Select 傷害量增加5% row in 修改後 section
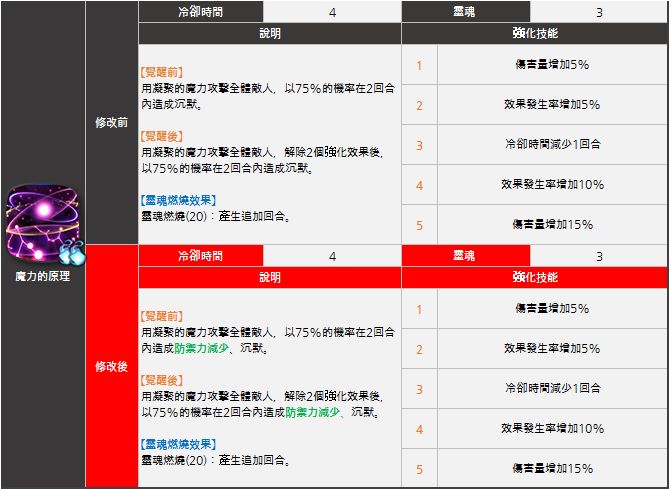 (x=552, y=309)
